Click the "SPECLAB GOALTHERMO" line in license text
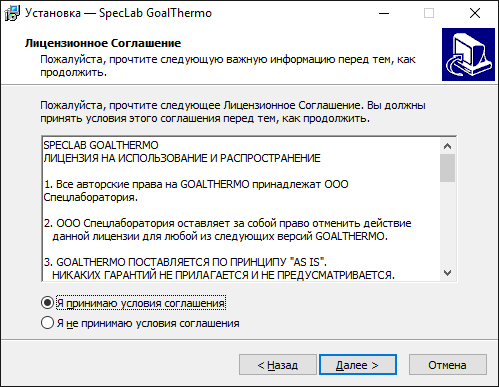Screen dimensions: 499x387 (x=101, y=145)
